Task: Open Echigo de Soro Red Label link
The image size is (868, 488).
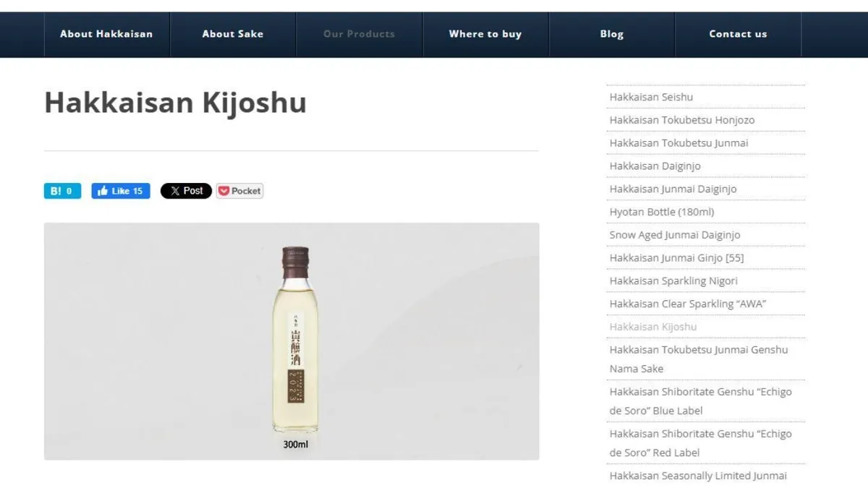Action: 700,443
